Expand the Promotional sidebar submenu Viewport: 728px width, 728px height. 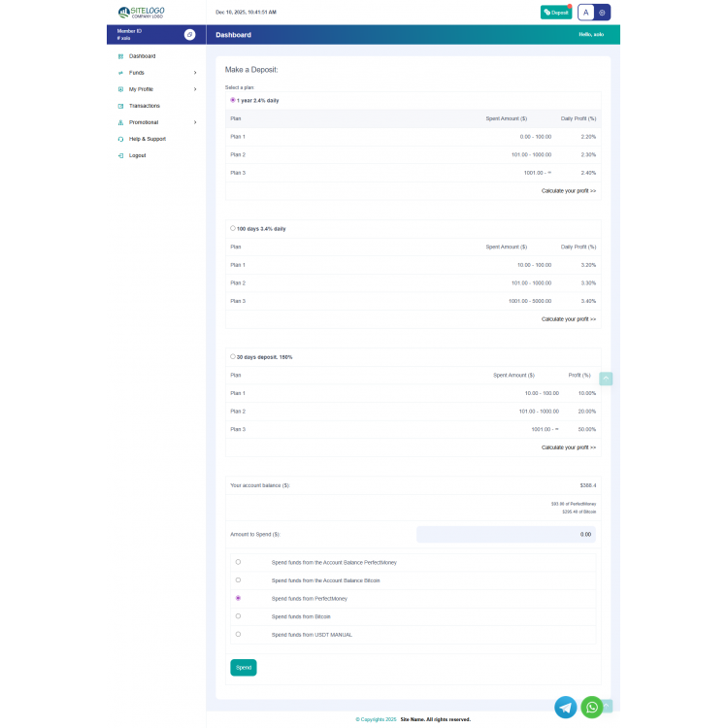click(194, 122)
